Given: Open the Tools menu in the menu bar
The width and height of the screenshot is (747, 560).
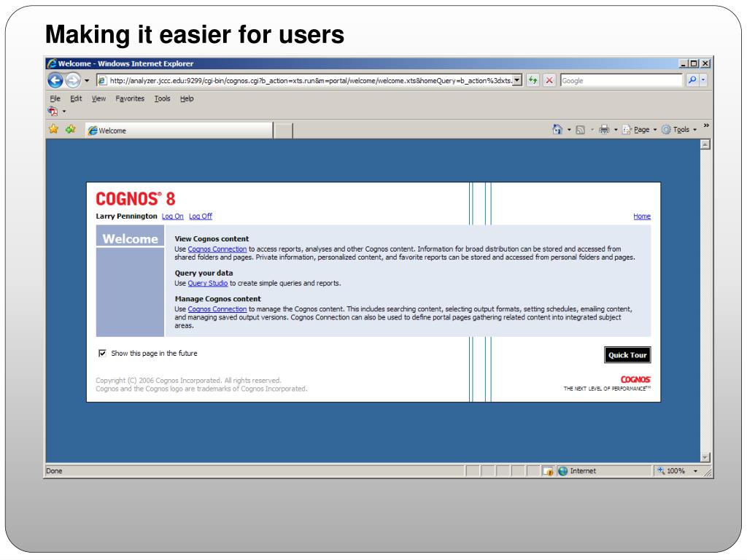Looking at the screenshot, I should tap(162, 98).
